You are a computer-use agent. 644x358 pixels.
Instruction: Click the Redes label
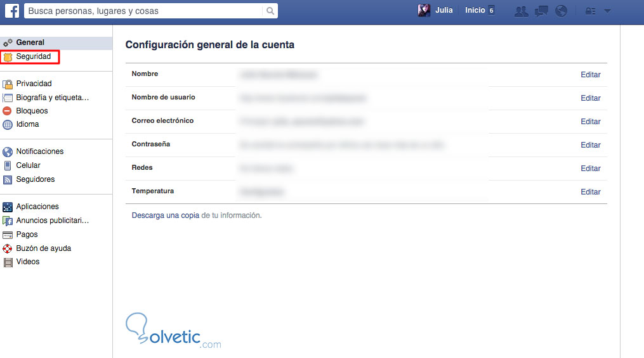(x=141, y=167)
